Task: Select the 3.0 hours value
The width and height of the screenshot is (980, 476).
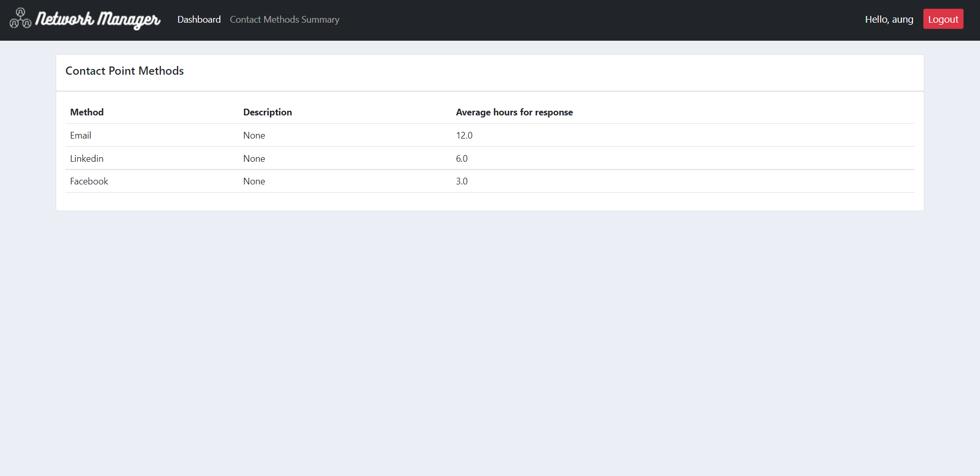Action: 461,181
